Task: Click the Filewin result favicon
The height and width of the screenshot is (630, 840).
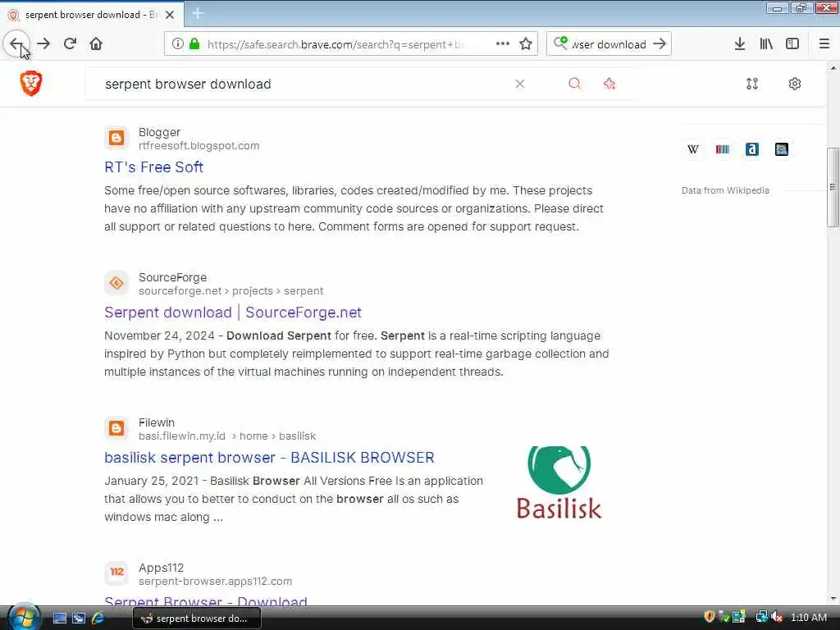Action: pos(116,428)
